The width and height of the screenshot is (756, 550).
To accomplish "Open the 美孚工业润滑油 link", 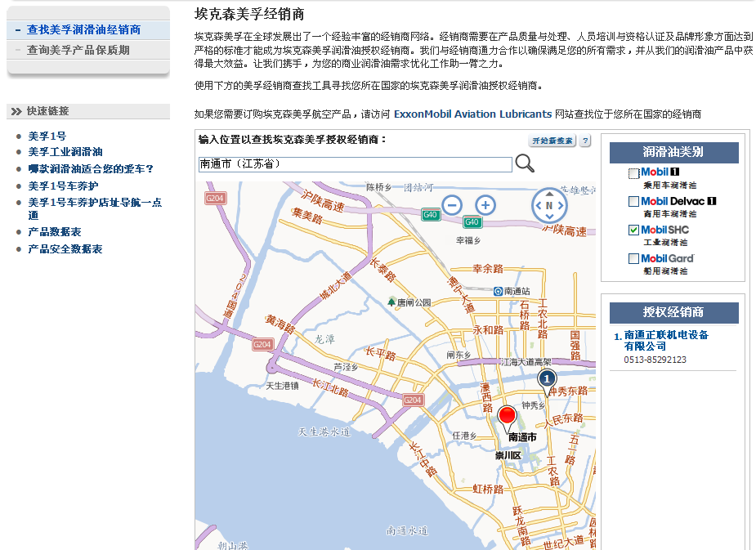I will pos(65,152).
